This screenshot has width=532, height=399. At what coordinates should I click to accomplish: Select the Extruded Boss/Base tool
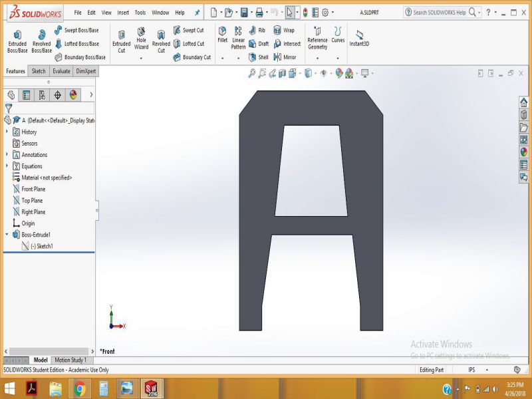coord(17,41)
